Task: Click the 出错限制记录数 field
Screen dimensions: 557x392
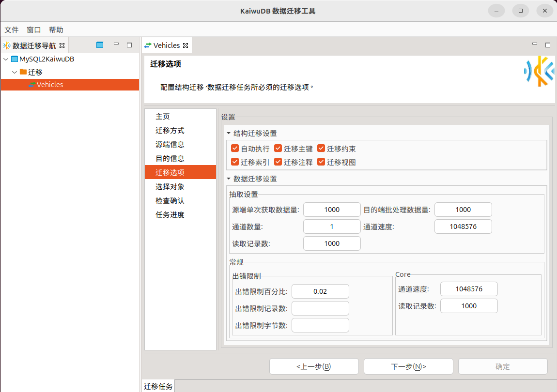Action: click(x=320, y=308)
